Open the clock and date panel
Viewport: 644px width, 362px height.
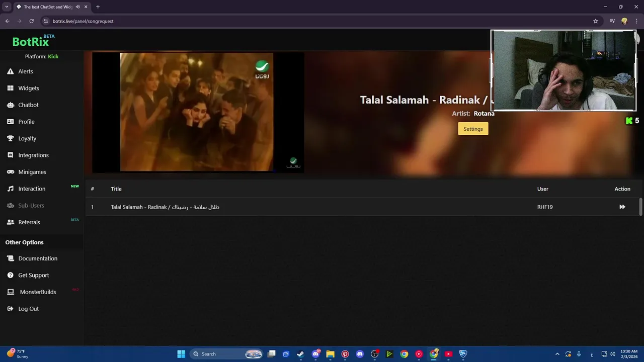click(629, 354)
